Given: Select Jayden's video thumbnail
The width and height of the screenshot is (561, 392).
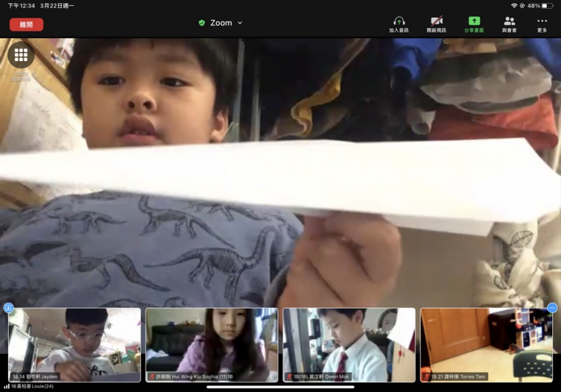Looking at the screenshot, I should tap(74, 344).
